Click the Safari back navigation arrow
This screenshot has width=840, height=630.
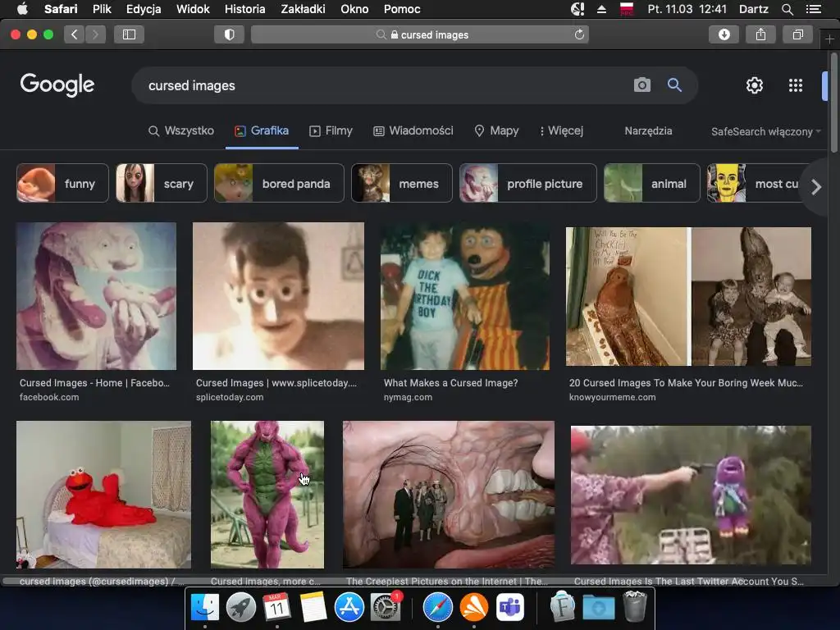coord(75,34)
